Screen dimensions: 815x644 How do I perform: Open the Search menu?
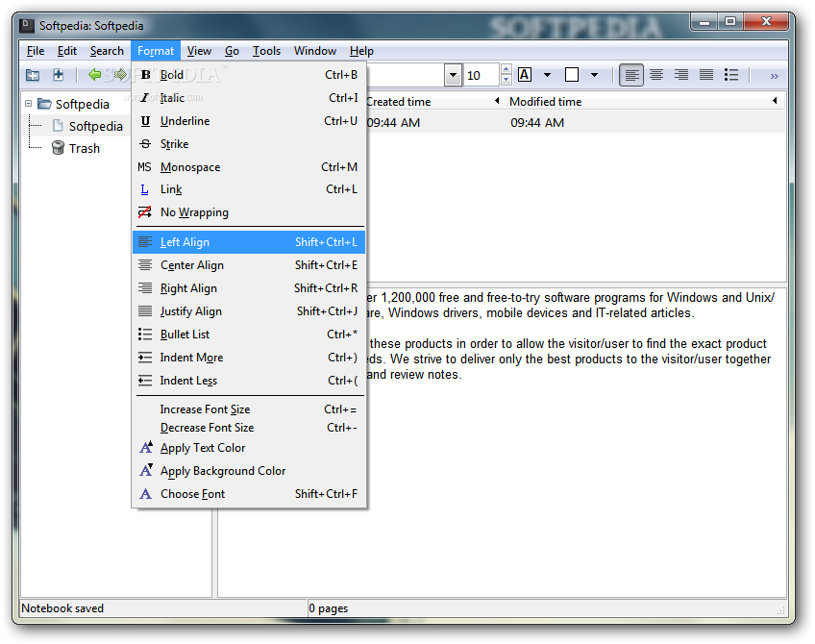point(107,51)
